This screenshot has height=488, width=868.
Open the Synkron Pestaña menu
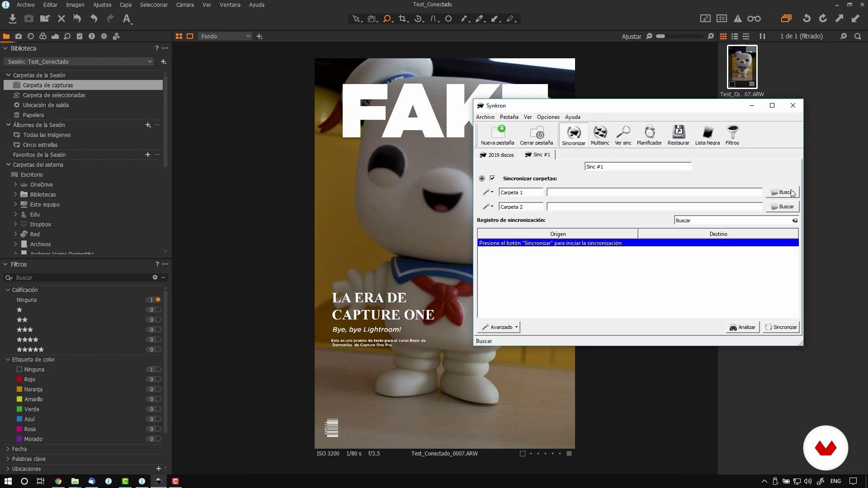509,117
